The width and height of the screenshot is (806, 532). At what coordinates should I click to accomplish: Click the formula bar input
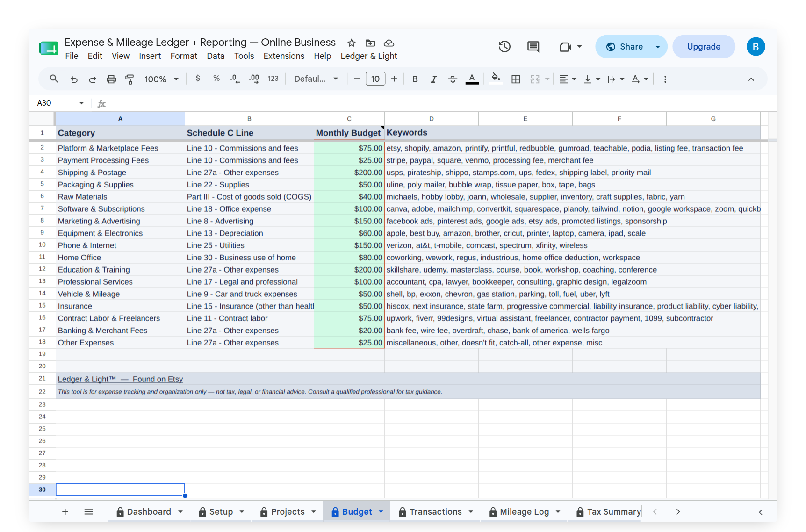click(439, 103)
